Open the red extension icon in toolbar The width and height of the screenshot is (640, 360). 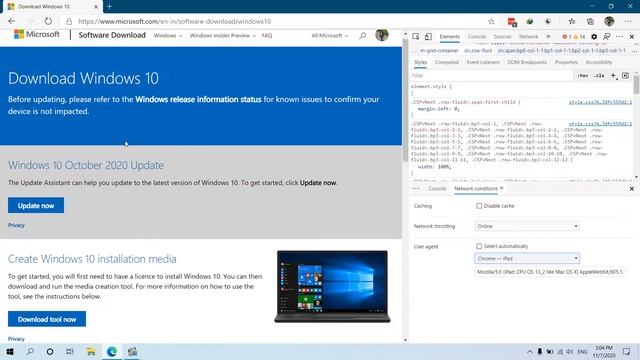(x=512, y=21)
